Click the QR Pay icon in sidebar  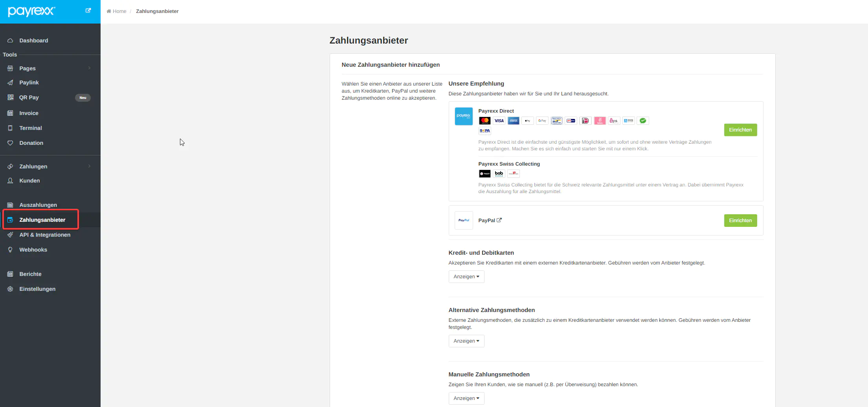tap(10, 97)
